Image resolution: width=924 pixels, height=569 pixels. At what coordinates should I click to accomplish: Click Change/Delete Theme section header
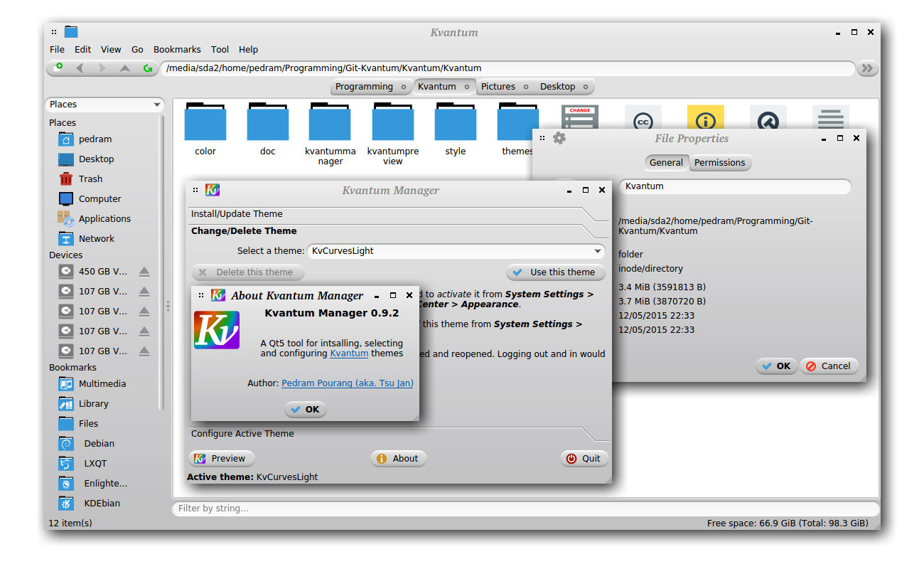click(397, 230)
